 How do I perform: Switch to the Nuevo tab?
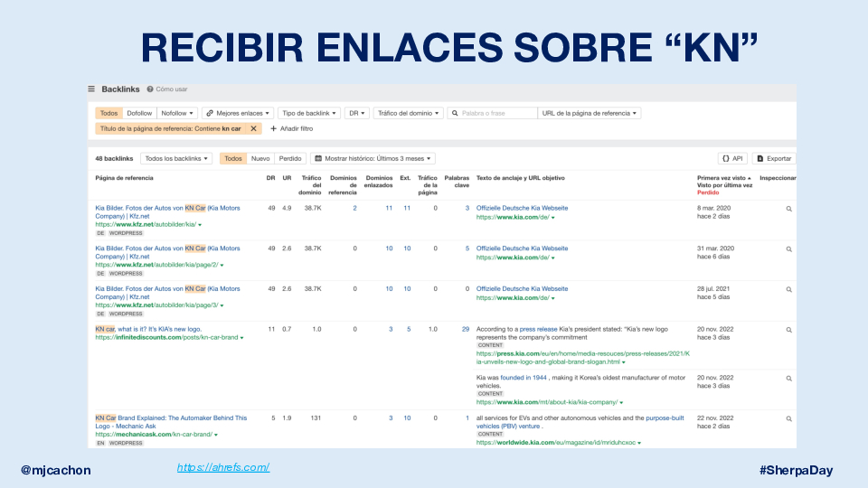point(260,159)
